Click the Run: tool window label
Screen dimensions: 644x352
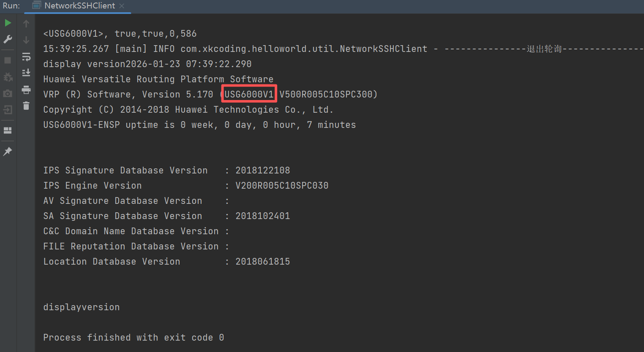[11, 6]
